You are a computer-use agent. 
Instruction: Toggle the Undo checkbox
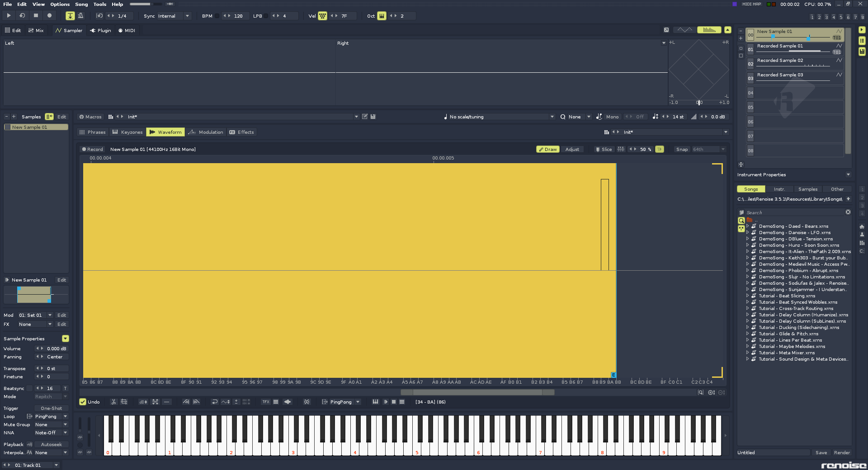[x=83, y=402]
